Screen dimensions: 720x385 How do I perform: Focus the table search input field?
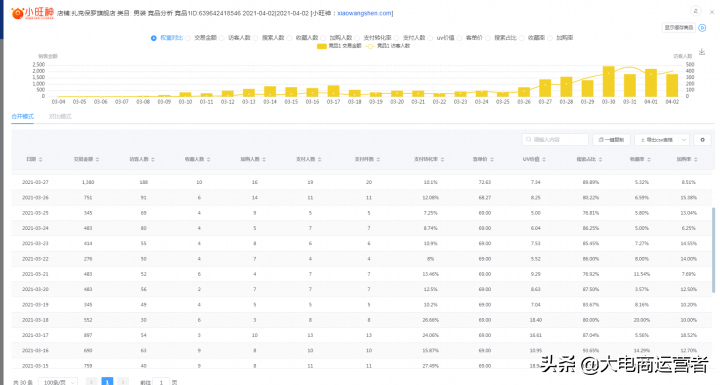[555, 140]
